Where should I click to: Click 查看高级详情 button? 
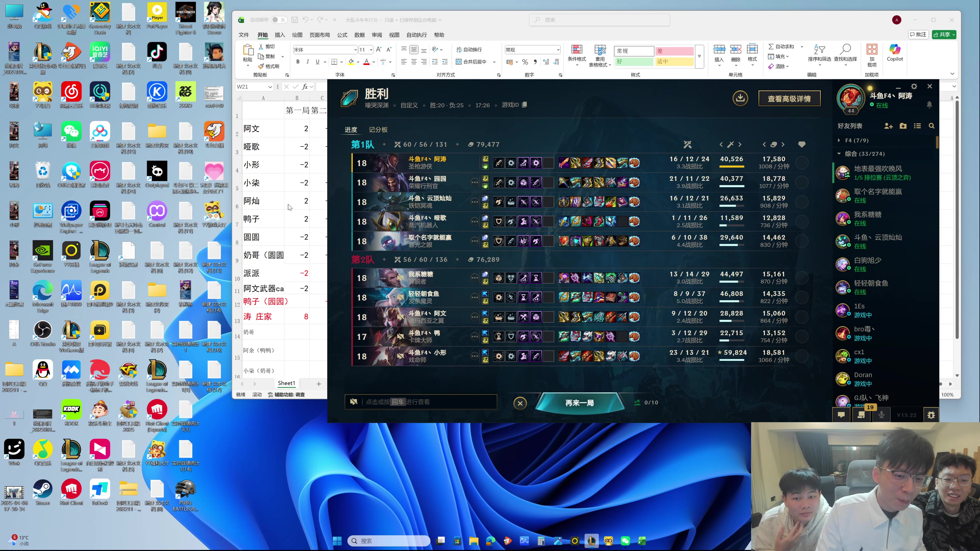point(789,99)
